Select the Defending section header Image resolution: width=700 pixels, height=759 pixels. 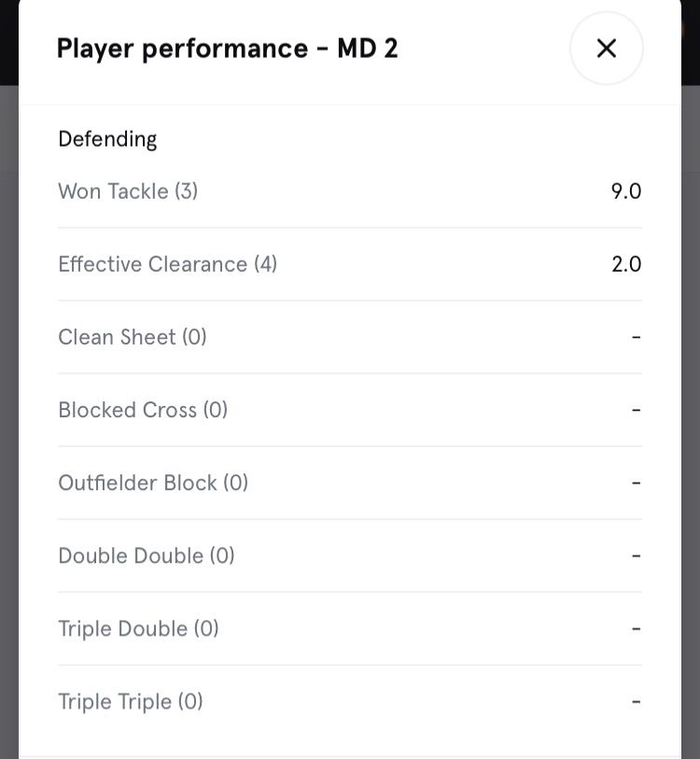pos(107,139)
